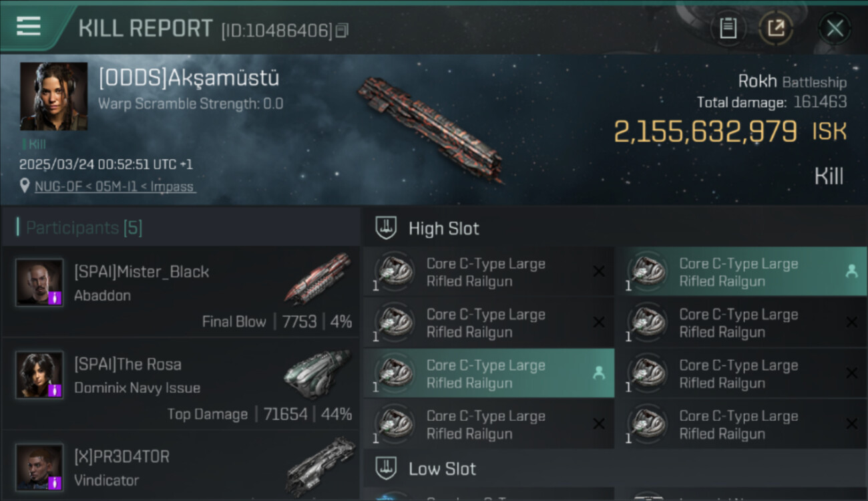This screenshot has height=501, width=868.
Task: Click the X mark on first left-column railgun
Action: point(599,271)
